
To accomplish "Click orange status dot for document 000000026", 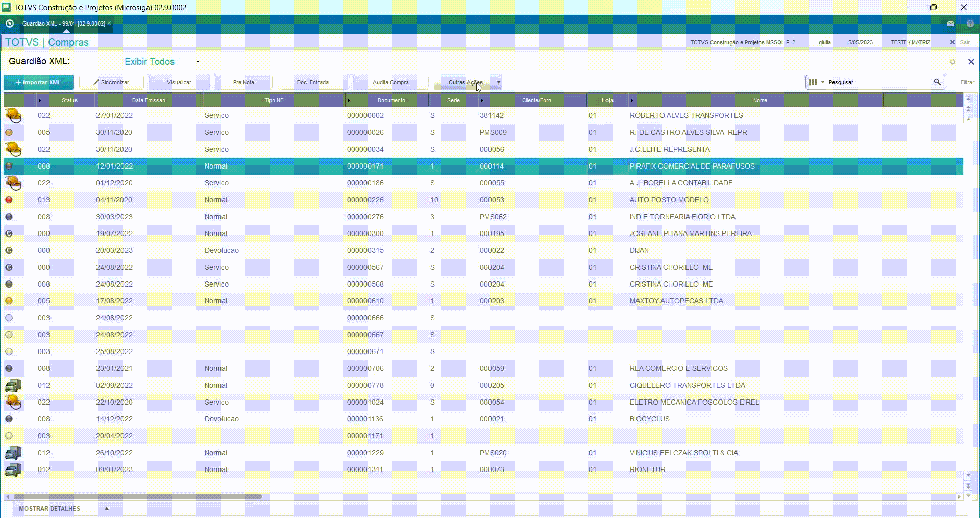I will (x=9, y=132).
